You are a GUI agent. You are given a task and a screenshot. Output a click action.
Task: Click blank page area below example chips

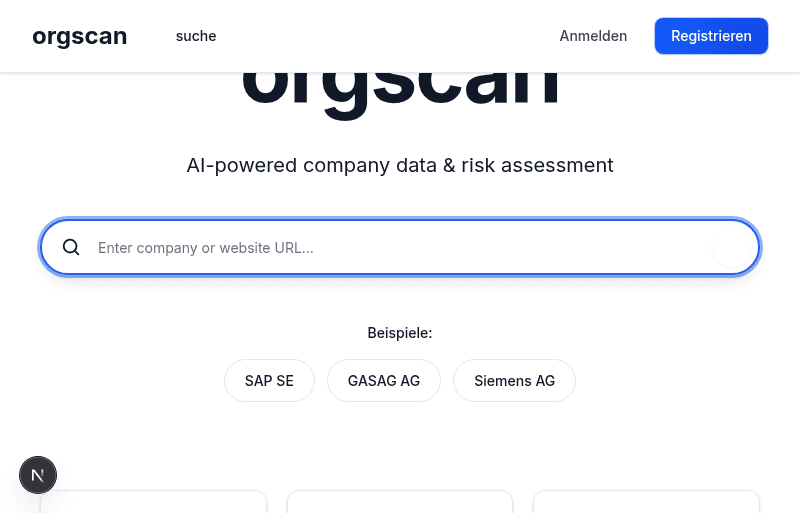click(400, 444)
